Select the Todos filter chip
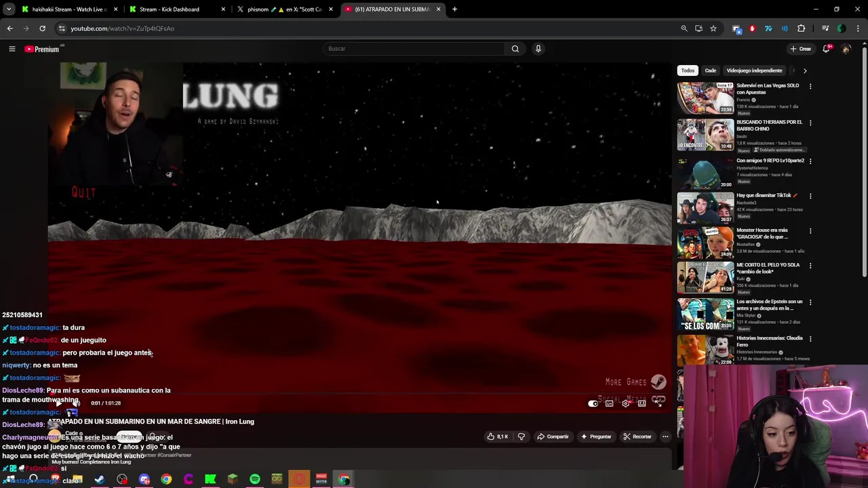 coord(688,70)
